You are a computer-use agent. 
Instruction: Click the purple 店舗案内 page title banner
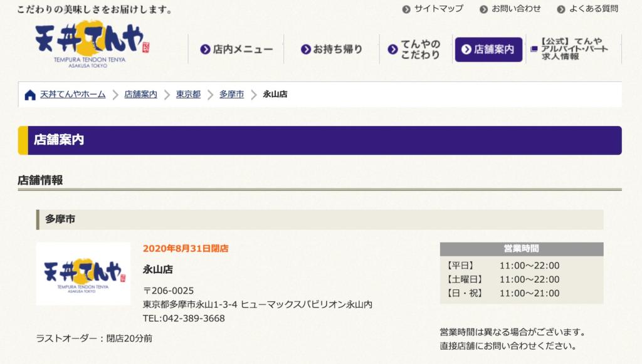point(320,140)
